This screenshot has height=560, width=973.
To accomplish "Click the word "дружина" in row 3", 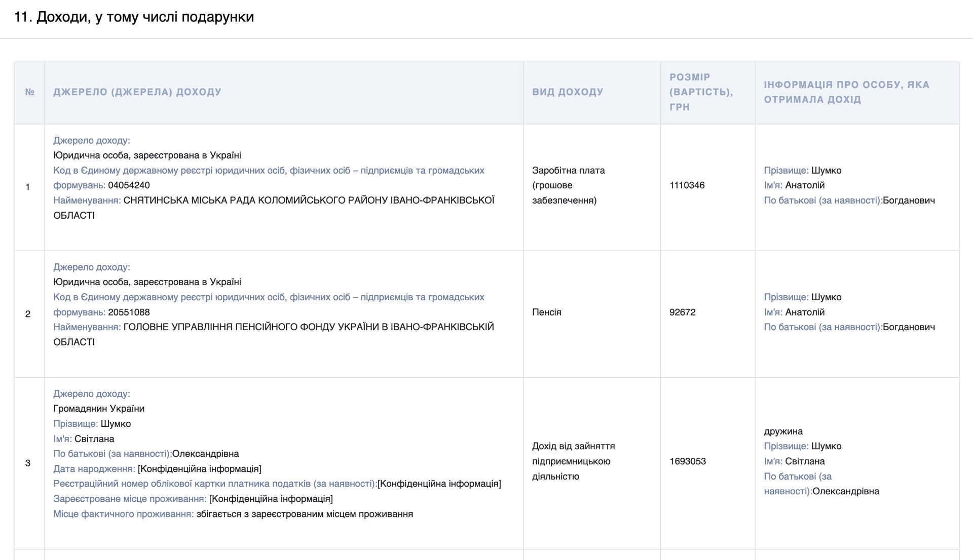I will [783, 431].
